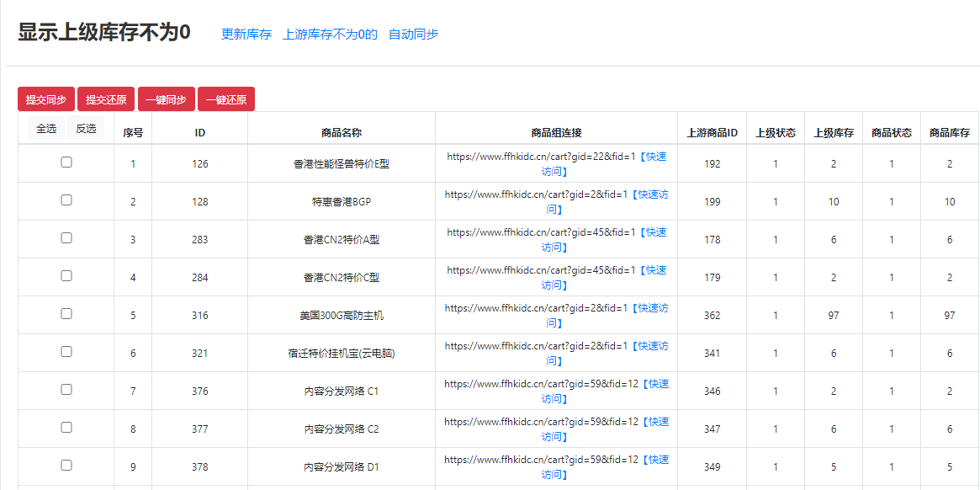Click upstream product ID 362
The width and height of the screenshot is (980, 490).
coord(712,316)
